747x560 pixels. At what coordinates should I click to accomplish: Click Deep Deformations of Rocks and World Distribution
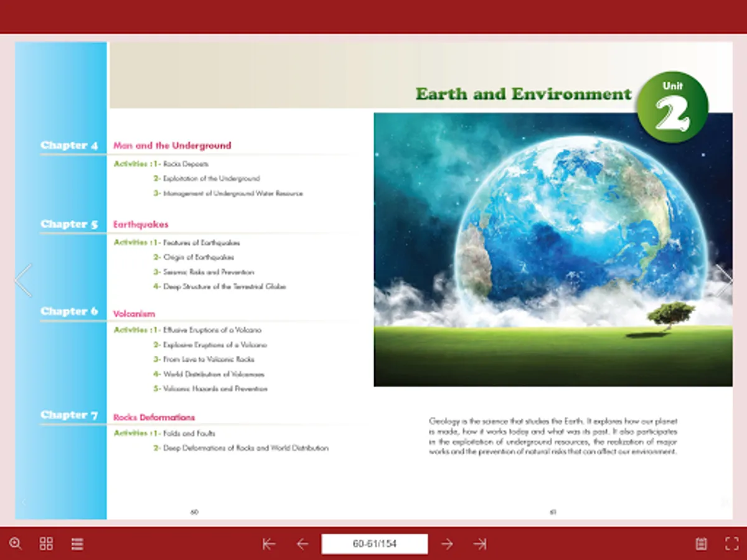[245, 448]
